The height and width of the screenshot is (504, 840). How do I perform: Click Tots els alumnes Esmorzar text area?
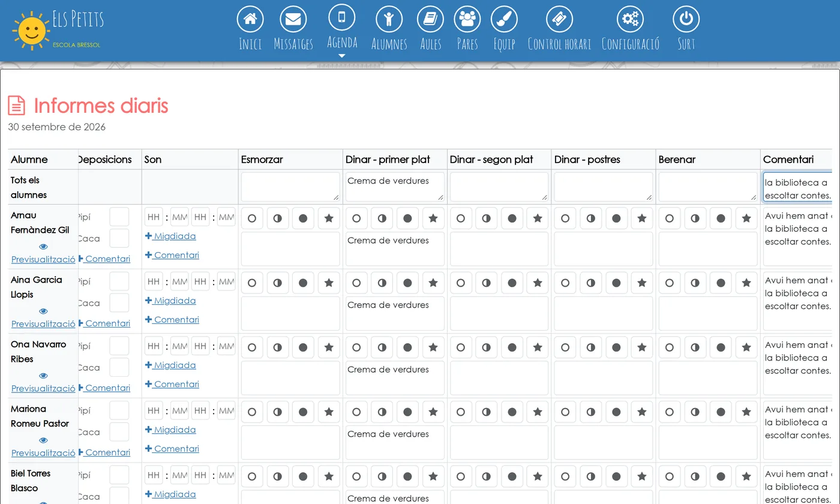[x=290, y=187]
